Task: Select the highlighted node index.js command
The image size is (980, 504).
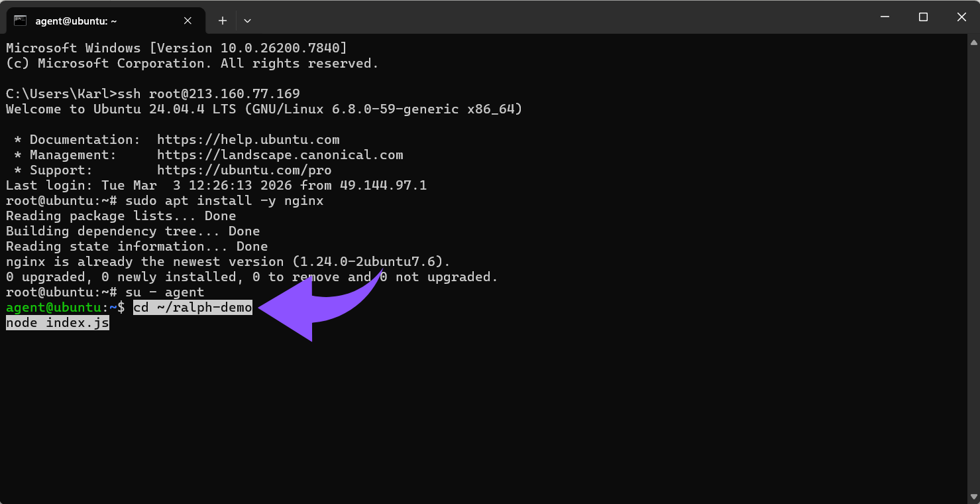Action: coord(57,322)
